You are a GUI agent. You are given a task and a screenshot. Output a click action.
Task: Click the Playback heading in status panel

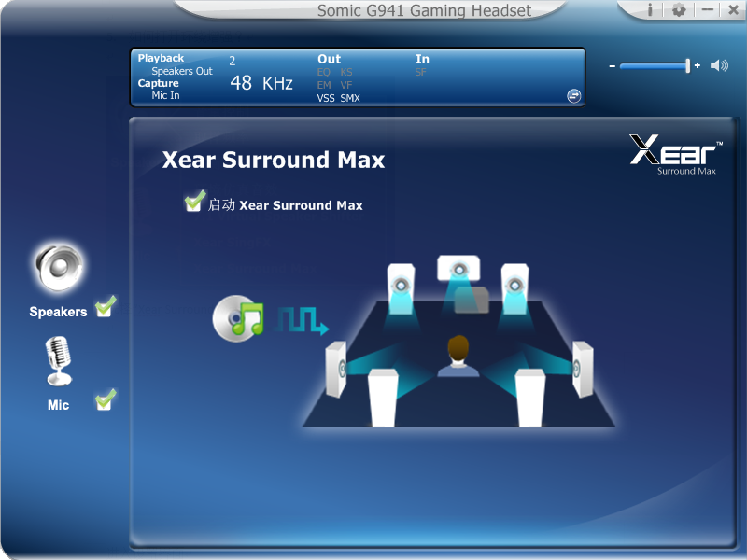(161, 58)
